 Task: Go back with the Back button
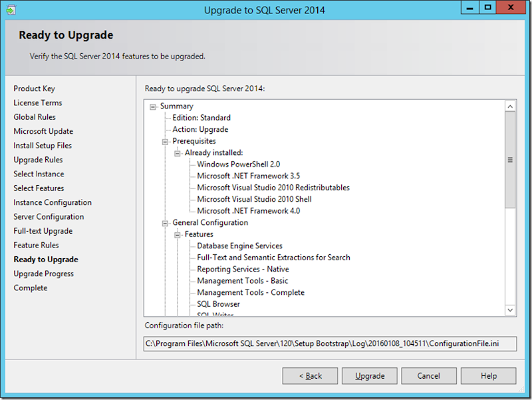[x=310, y=376]
